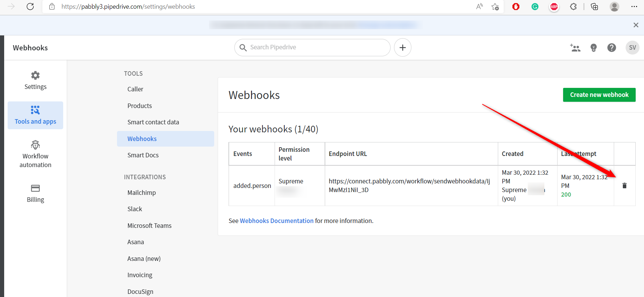View site information lock icon
644x297 pixels.
point(52,7)
